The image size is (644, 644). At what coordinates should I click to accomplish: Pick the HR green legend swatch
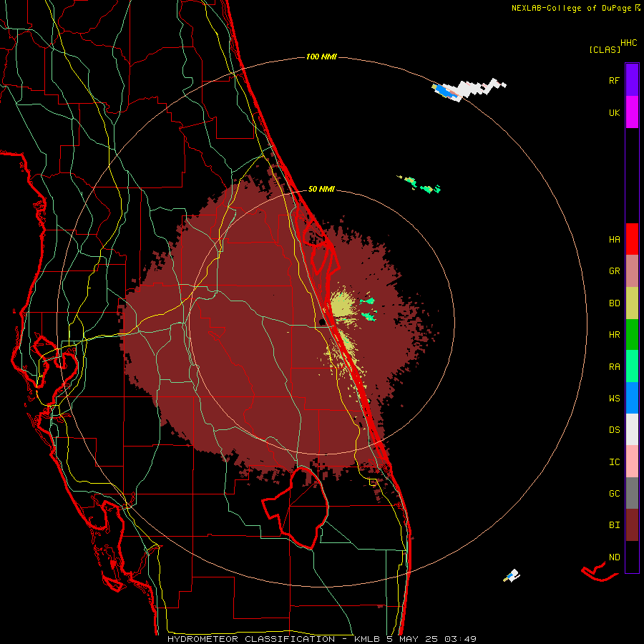(x=632, y=335)
